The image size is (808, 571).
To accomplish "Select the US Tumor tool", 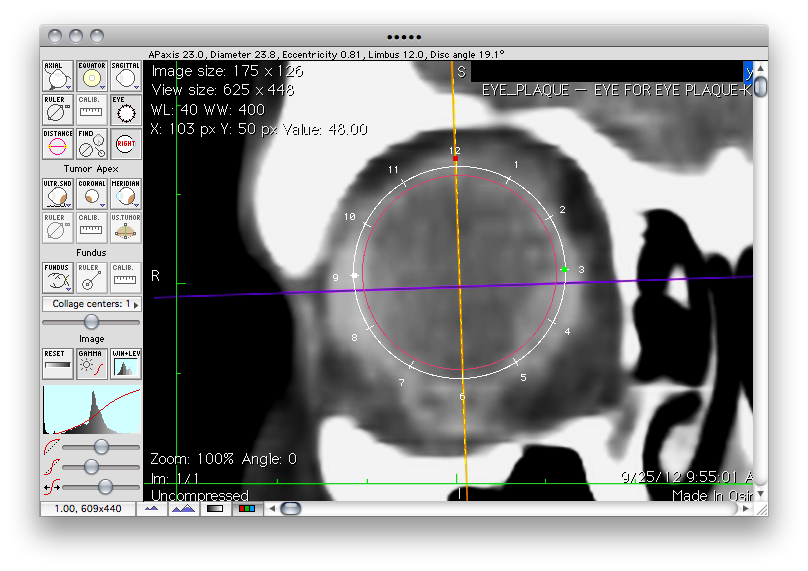I will tap(126, 228).
